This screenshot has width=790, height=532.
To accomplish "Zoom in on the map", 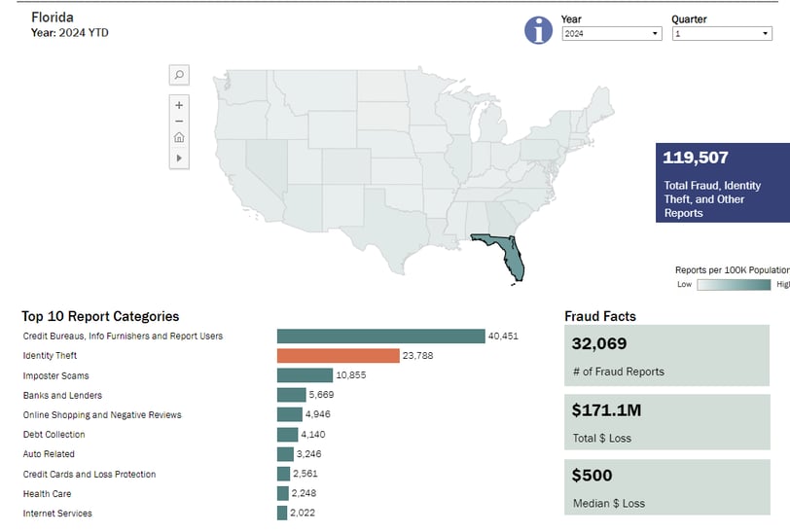I will 179,105.
